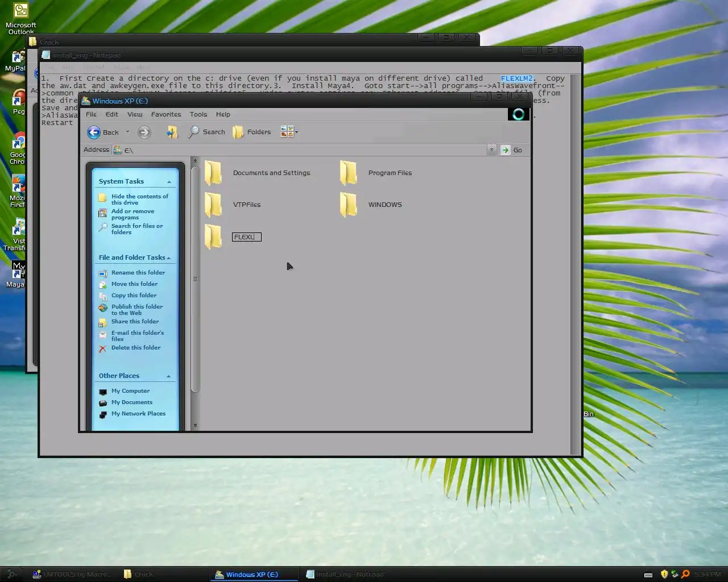Click the task pane scroll down arrow
This screenshot has width=728, height=582.
pos(195,425)
